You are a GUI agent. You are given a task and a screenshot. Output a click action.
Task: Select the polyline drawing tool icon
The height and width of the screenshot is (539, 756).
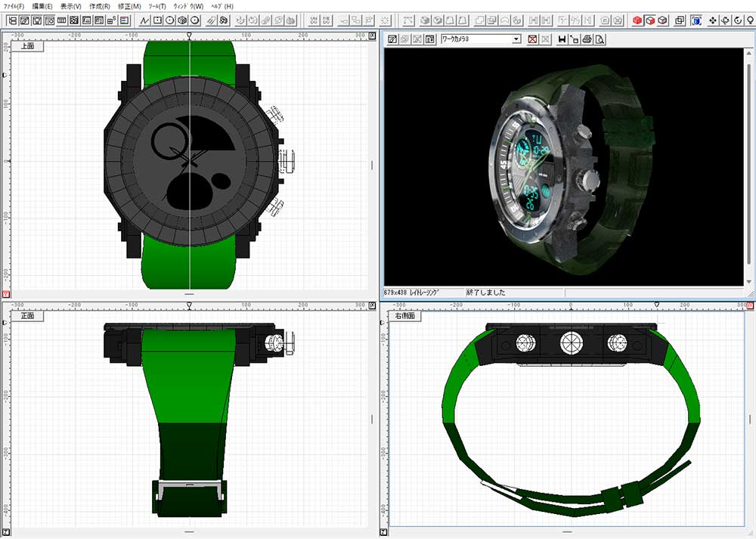tap(144, 20)
